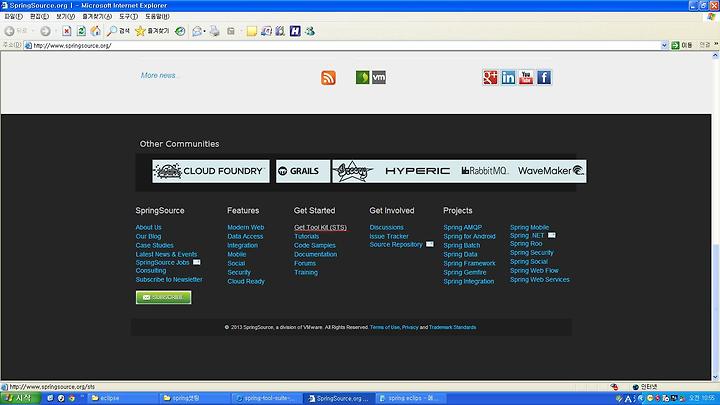Open the Modern Web feature link
Viewport: 720px width, 405px height.
pos(246,227)
